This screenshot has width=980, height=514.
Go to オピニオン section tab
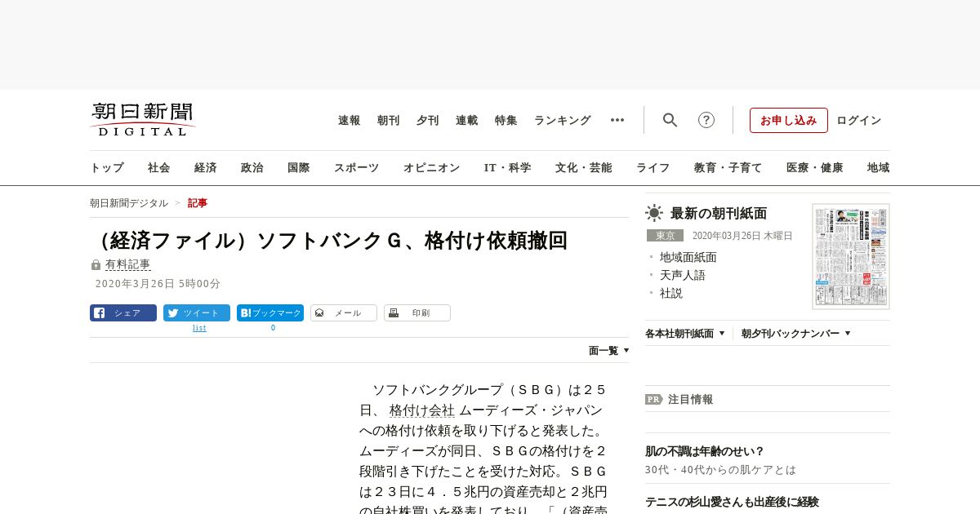(x=431, y=167)
